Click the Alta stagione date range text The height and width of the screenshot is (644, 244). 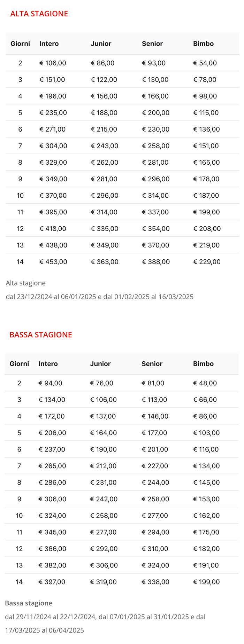click(100, 297)
